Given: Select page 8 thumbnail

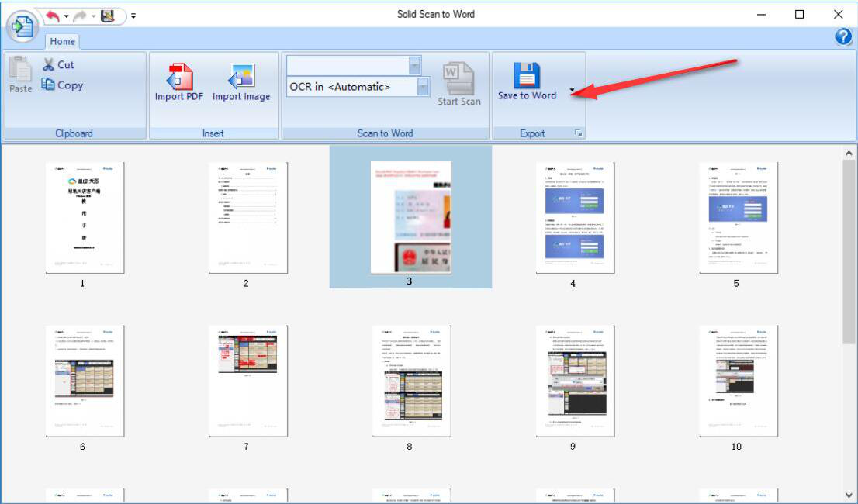Looking at the screenshot, I should pos(411,381).
